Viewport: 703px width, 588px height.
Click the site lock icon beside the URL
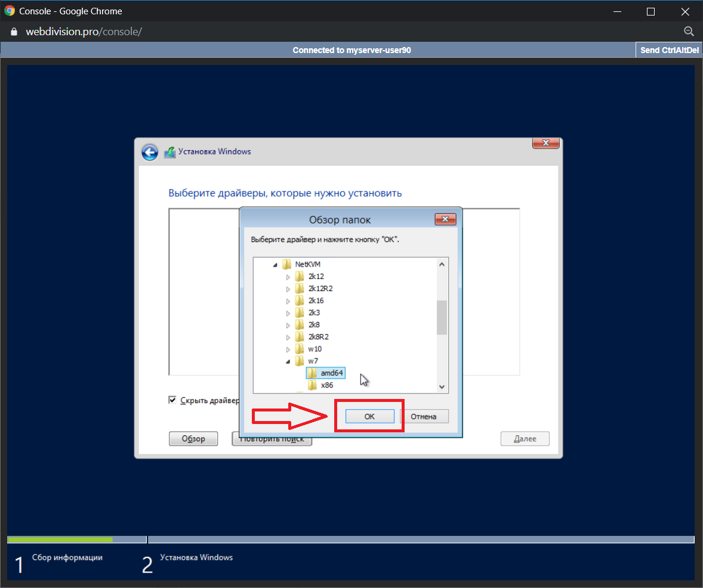14,32
